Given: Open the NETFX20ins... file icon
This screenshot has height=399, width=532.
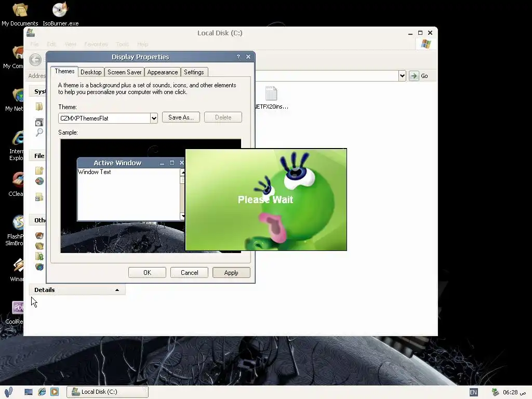Looking at the screenshot, I should click(x=271, y=98).
